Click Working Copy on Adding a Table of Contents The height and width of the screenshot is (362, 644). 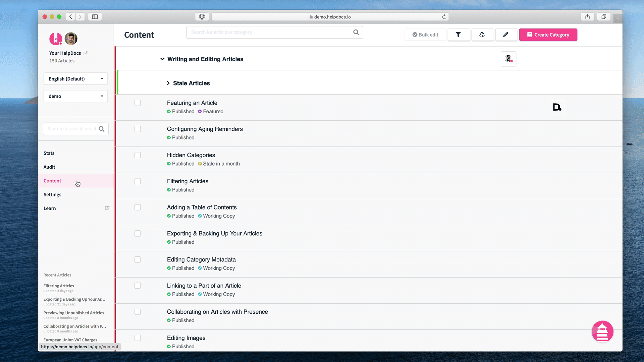[x=219, y=216]
